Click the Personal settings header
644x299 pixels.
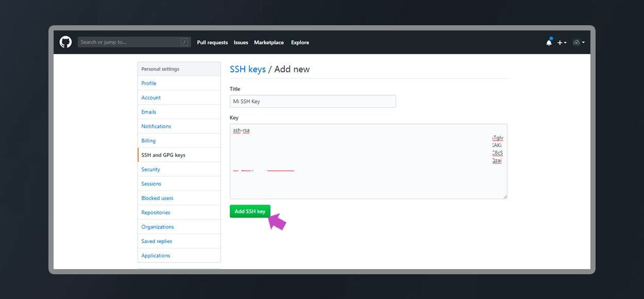[179, 69]
